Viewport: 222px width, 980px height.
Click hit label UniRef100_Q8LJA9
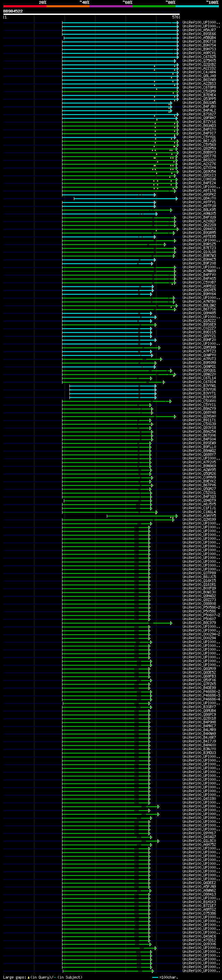click(199, 76)
